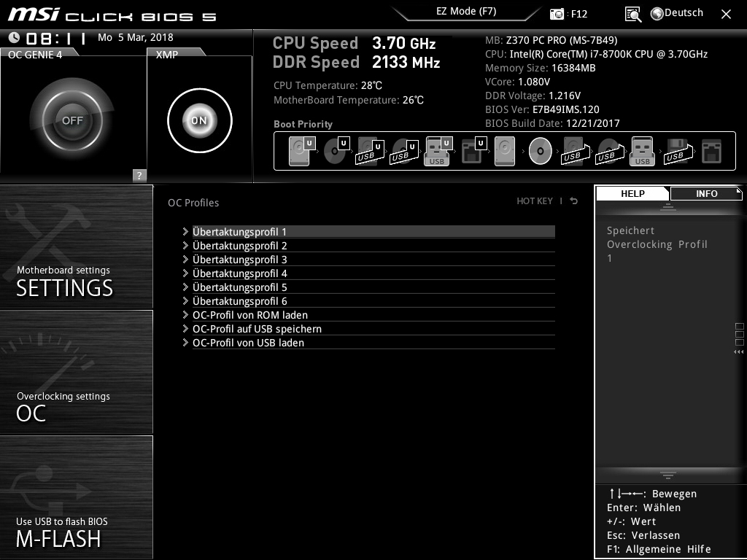Select the legacy USB key boot icon

coord(643,152)
